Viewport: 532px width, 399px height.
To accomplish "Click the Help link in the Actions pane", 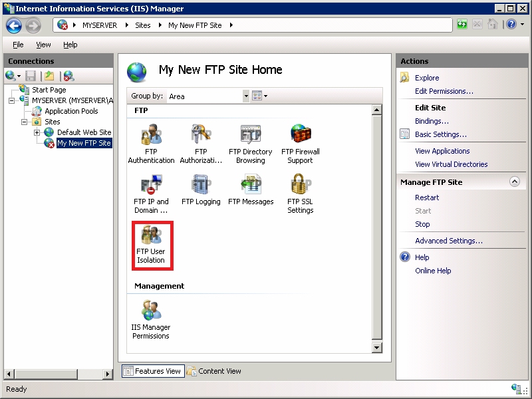I will (x=422, y=257).
